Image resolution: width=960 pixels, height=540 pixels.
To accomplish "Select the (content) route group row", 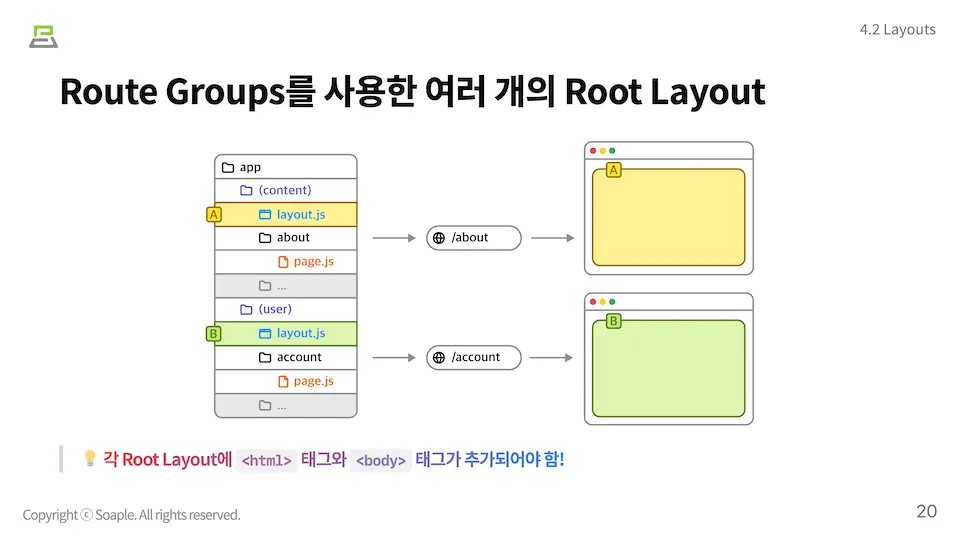I will [x=286, y=190].
